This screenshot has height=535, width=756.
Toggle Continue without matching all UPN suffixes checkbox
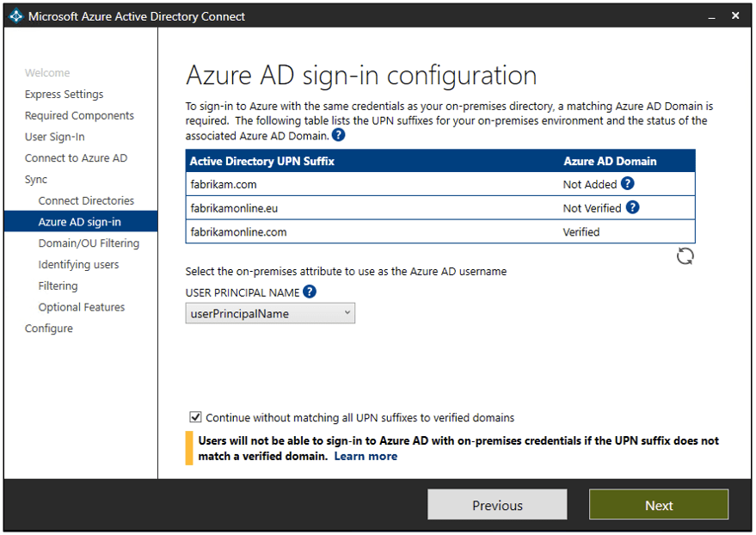click(x=195, y=417)
